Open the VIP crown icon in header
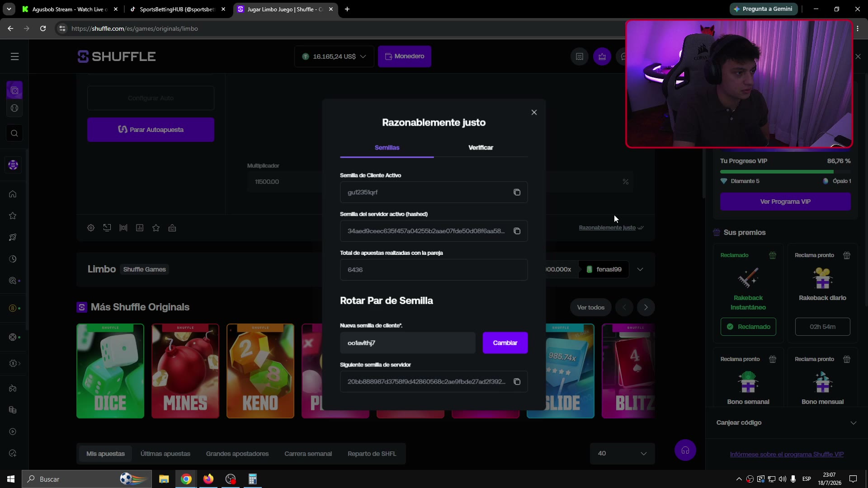The image size is (868, 488). coord(602,56)
